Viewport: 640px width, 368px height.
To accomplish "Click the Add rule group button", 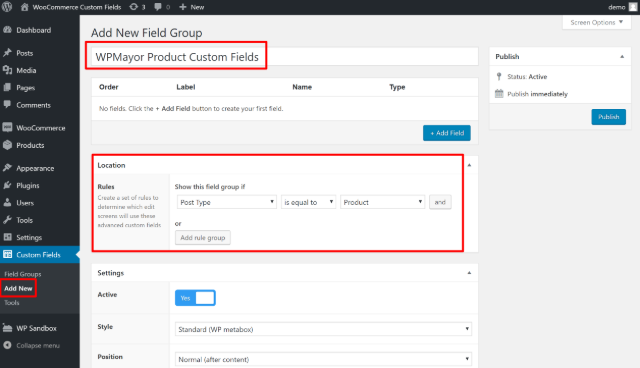I will pos(203,237).
